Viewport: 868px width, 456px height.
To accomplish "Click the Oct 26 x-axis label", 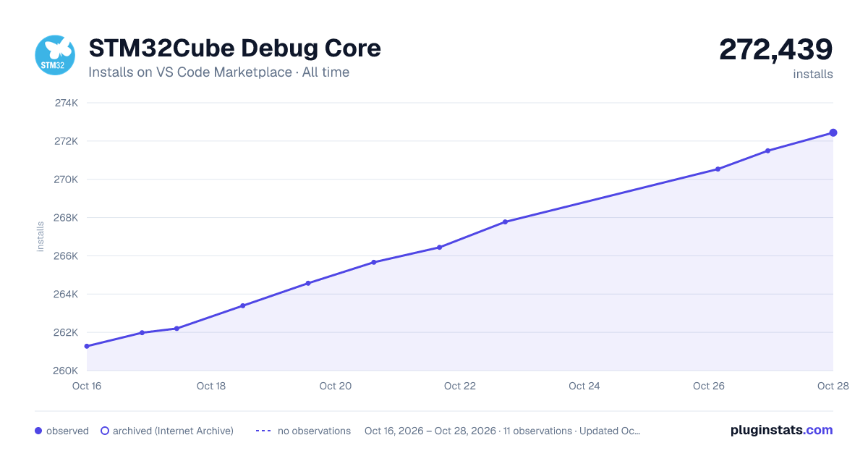I will pyautogui.click(x=709, y=386).
